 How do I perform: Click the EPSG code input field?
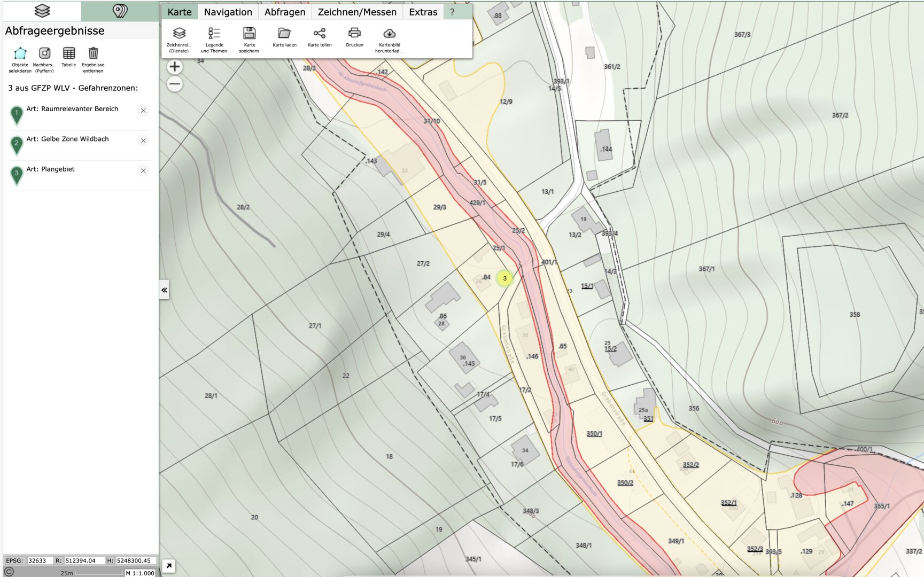39,560
